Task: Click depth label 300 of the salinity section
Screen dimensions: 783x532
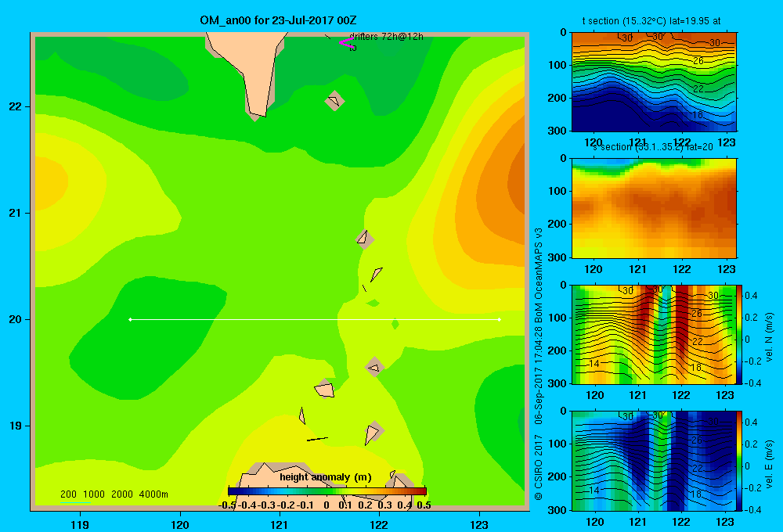Action: point(557,257)
